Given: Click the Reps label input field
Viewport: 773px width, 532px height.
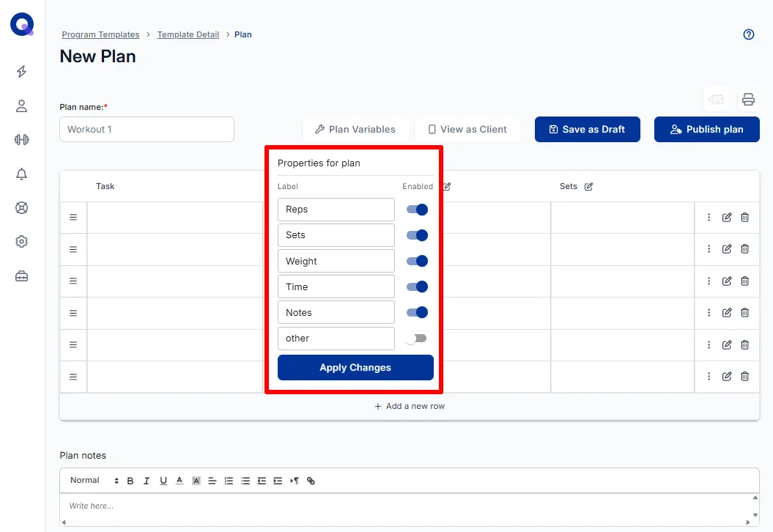Looking at the screenshot, I should coord(336,210).
